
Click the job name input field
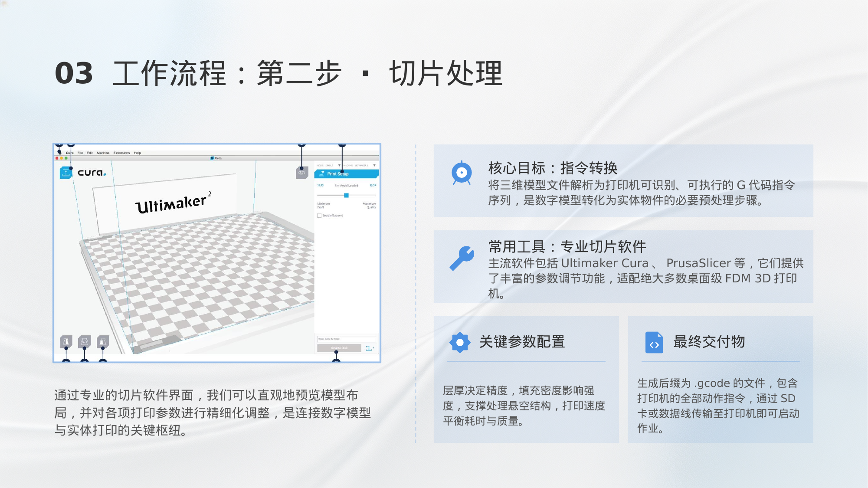pos(347,339)
